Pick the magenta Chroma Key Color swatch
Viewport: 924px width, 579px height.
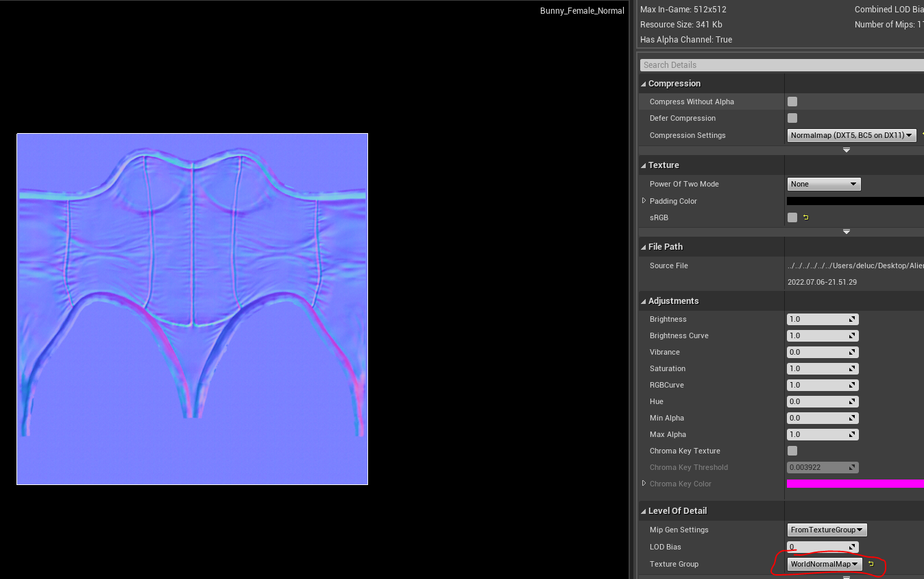point(855,484)
